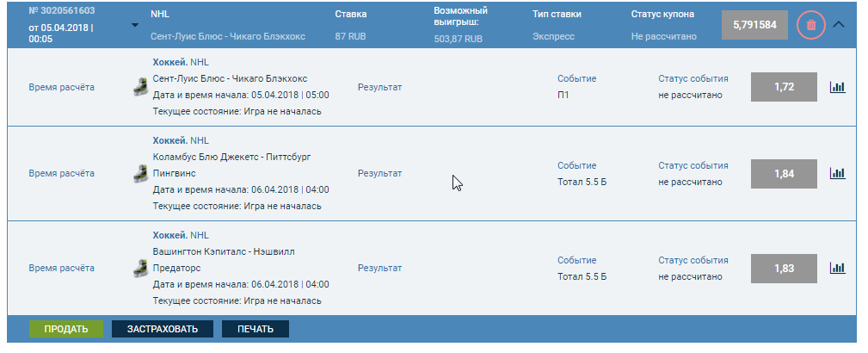Click hockey skate icon for Washington match

click(x=139, y=268)
